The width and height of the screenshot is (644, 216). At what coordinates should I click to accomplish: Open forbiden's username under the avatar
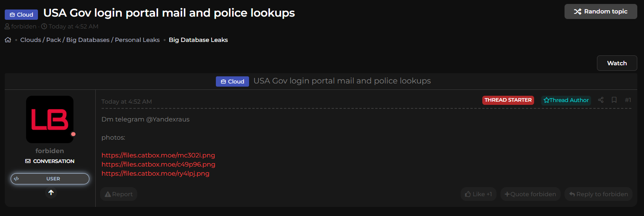pos(50,151)
